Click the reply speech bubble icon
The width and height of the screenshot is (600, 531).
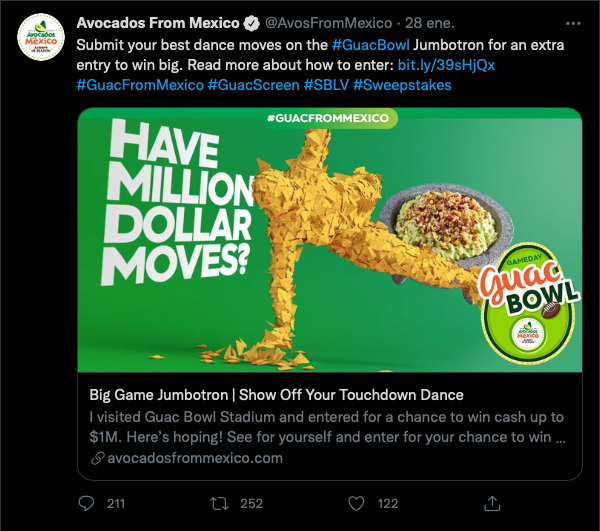coord(87,502)
